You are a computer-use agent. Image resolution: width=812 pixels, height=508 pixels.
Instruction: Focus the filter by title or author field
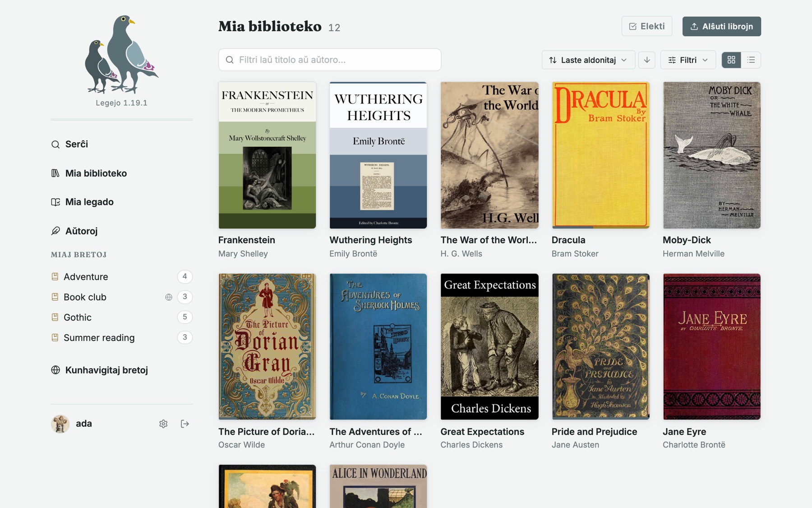[329, 60]
